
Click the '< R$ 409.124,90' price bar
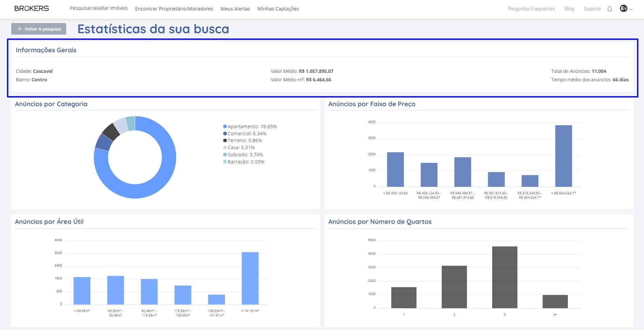pos(395,169)
